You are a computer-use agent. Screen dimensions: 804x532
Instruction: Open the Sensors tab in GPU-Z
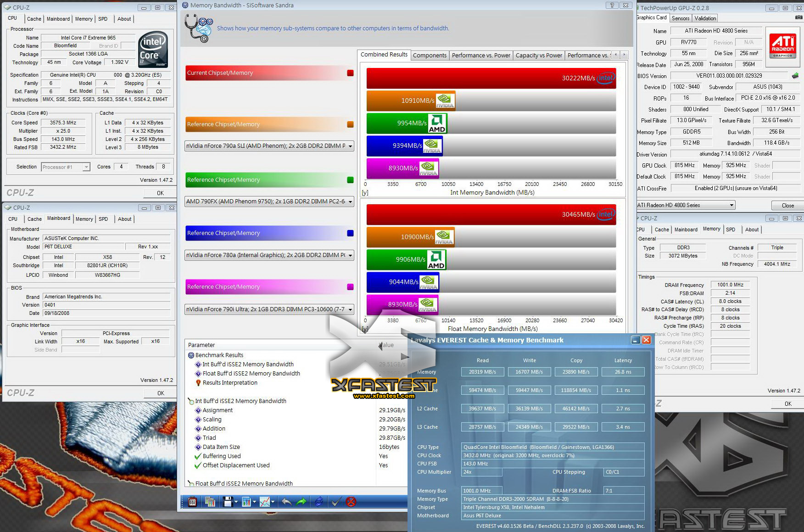(x=680, y=18)
